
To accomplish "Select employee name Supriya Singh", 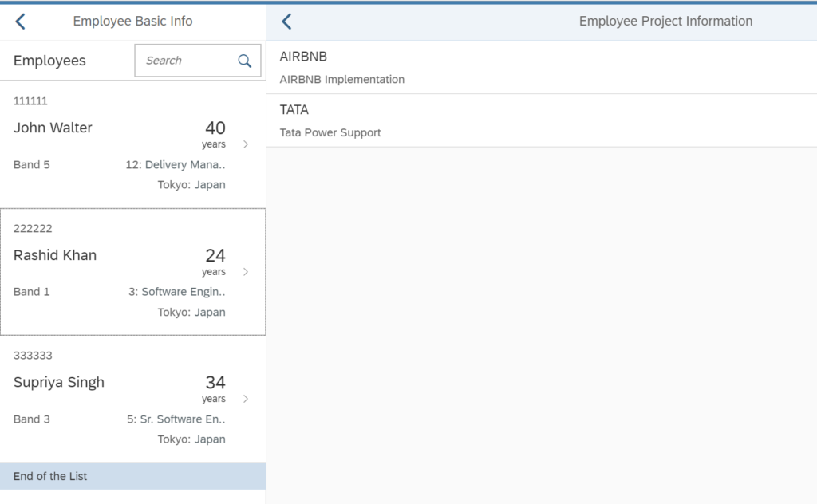I will (x=59, y=383).
